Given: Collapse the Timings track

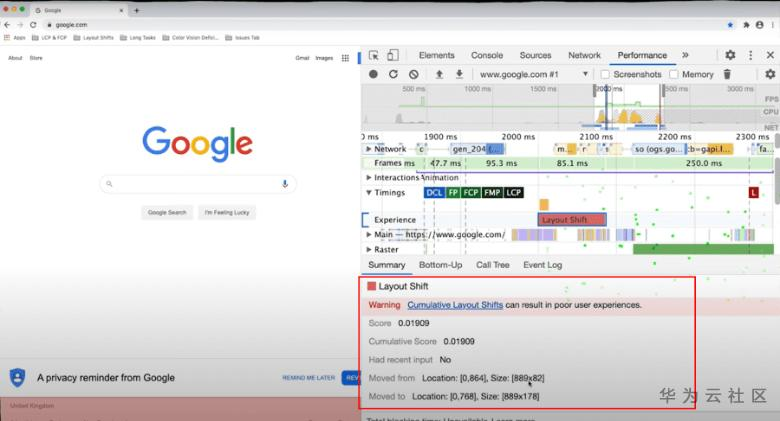Looking at the screenshot, I should click(369, 193).
